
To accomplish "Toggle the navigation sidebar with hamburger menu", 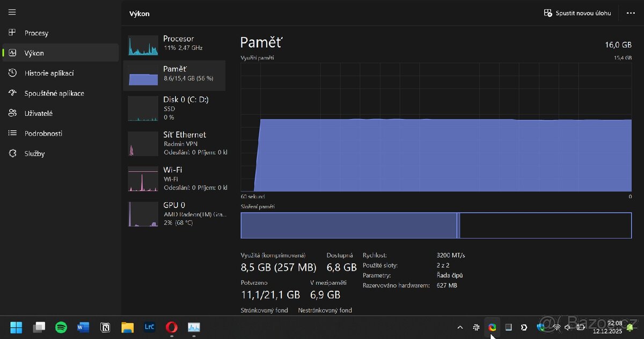I will (x=12, y=12).
